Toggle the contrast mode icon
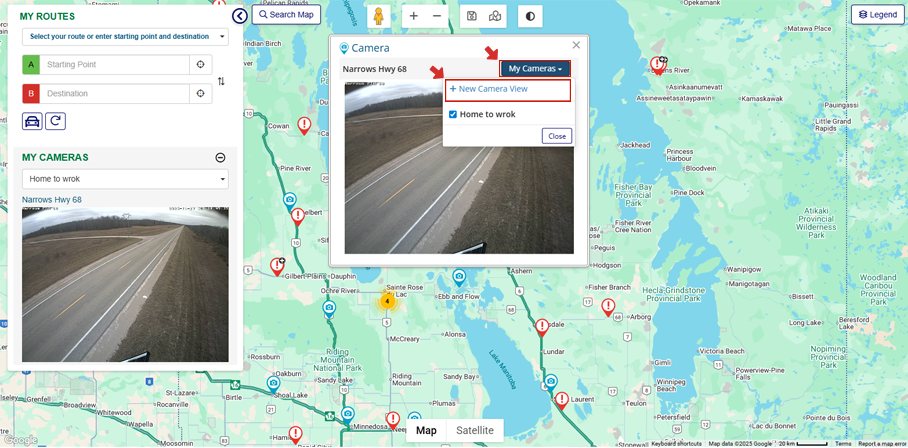The image size is (908, 448). coord(530,16)
